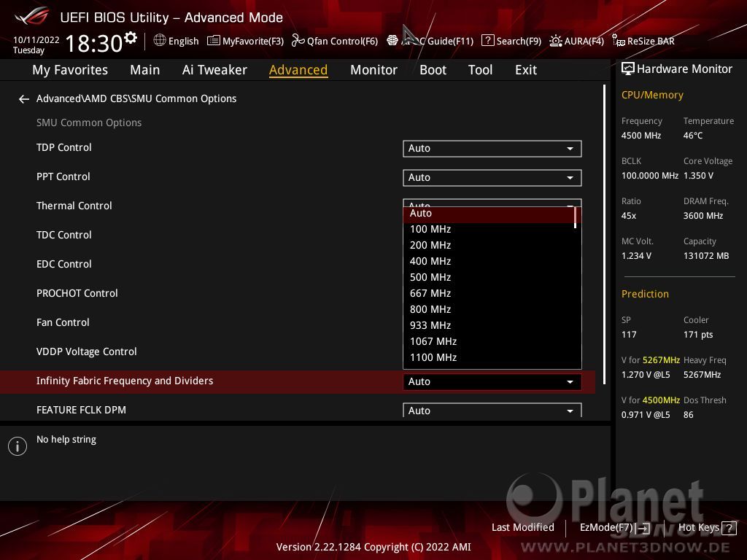Open the PPT Control dropdown
This screenshot has height=560, width=747.
pos(492,178)
